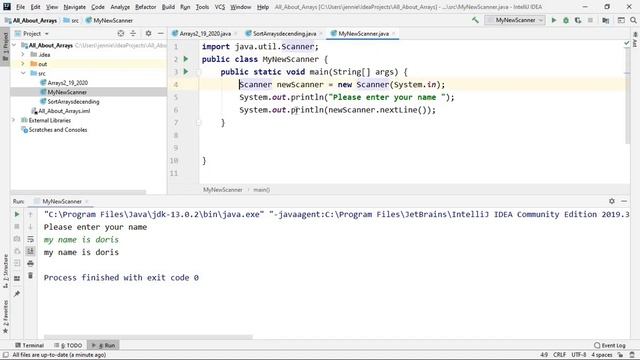Click MyNewScanner in the editor breadcrumb

222,190
